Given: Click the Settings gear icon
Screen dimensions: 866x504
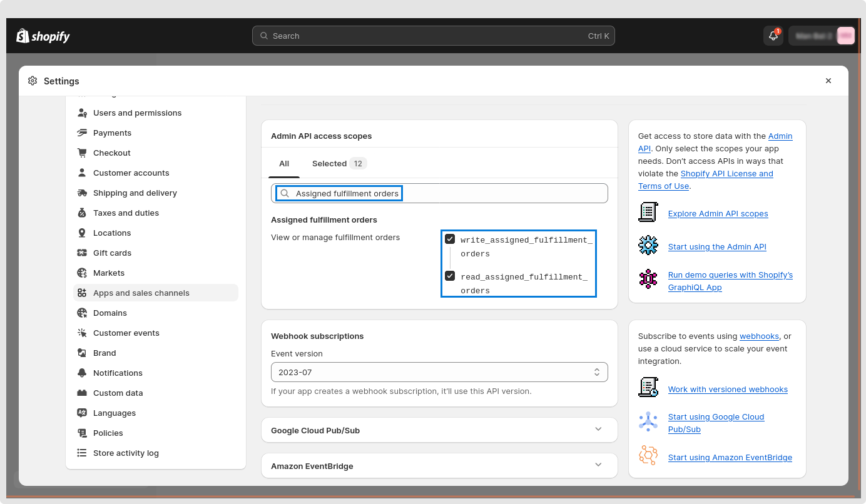Looking at the screenshot, I should 33,81.
